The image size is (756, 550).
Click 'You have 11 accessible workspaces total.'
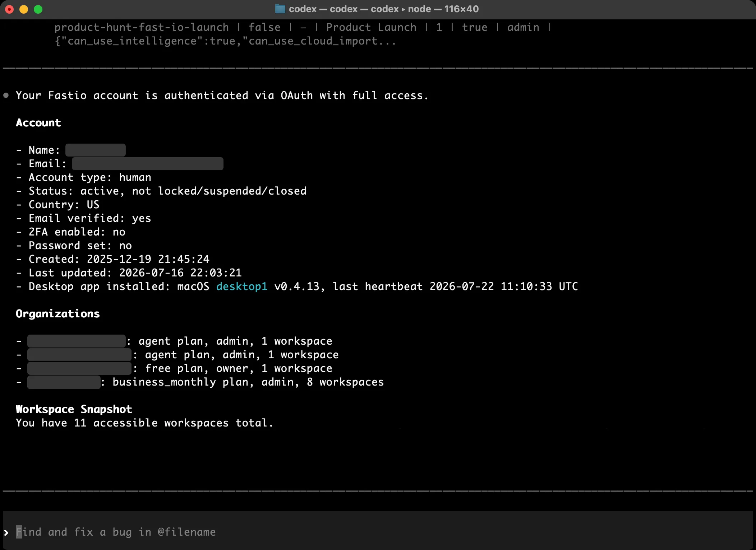pyautogui.click(x=144, y=423)
